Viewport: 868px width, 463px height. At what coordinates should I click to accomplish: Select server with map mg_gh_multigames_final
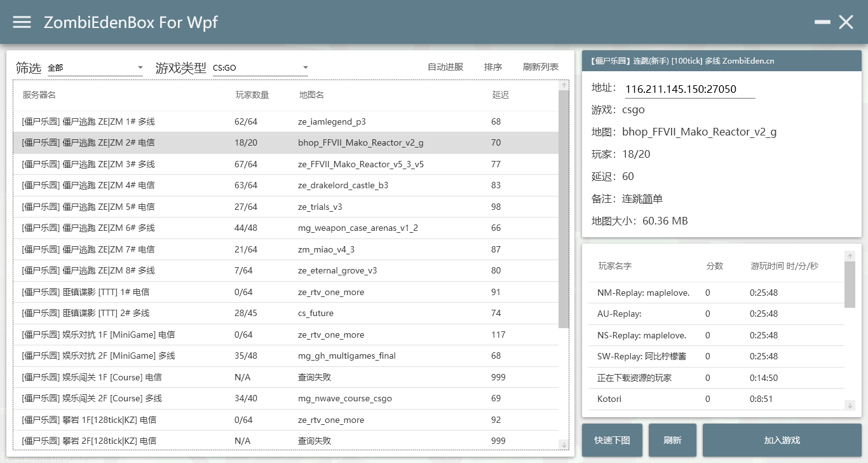pos(286,356)
